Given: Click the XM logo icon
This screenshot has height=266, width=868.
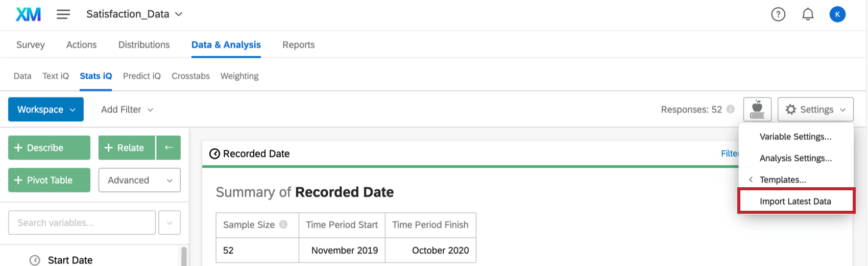Looking at the screenshot, I should point(28,14).
